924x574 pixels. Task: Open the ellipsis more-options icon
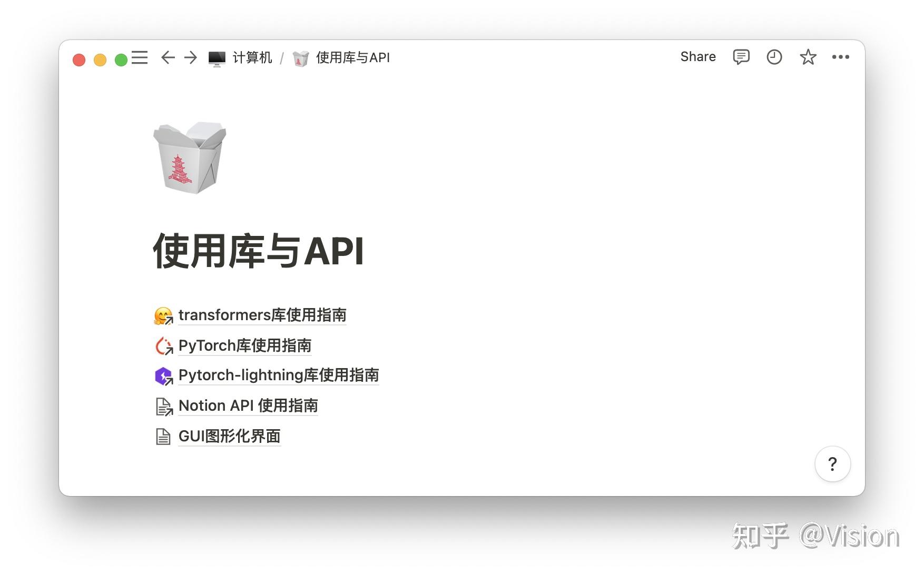(841, 57)
